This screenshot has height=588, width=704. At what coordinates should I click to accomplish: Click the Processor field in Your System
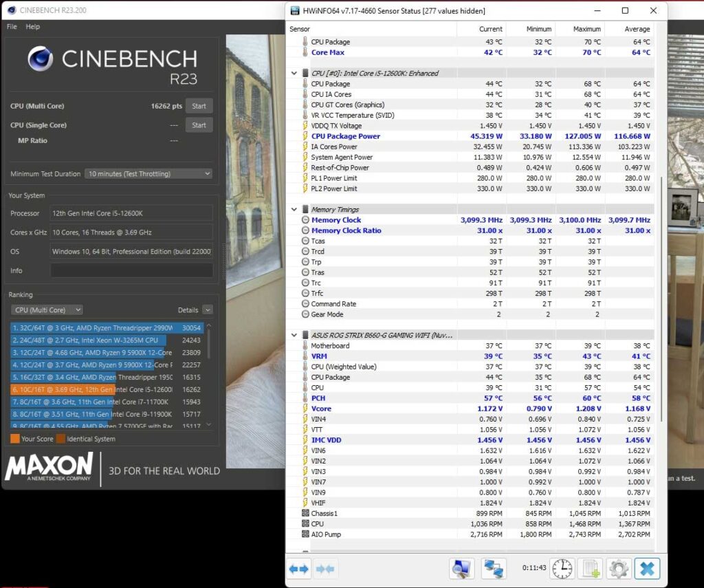tap(131, 213)
